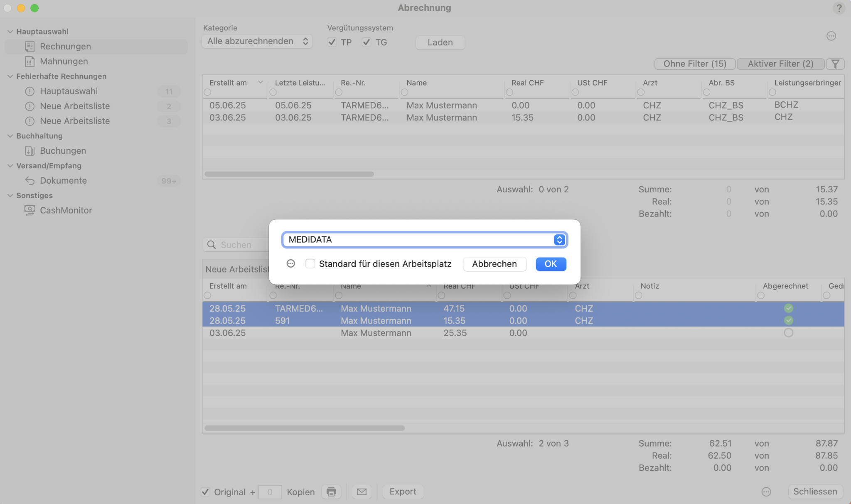Click the email envelope icon
Viewport: 851px width, 504px height.
point(362,492)
